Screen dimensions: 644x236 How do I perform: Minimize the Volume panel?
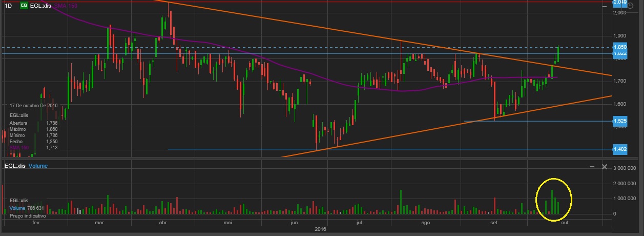(x=592, y=167)
